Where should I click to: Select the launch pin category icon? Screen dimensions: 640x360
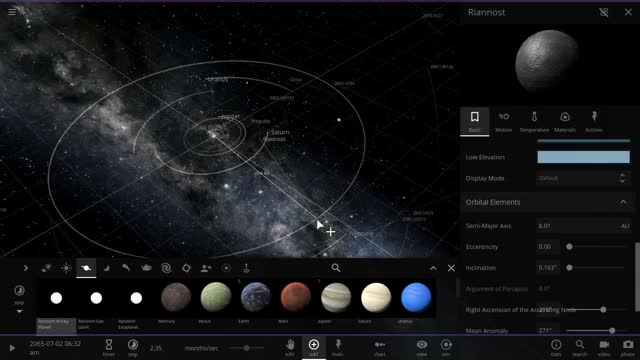246,268
